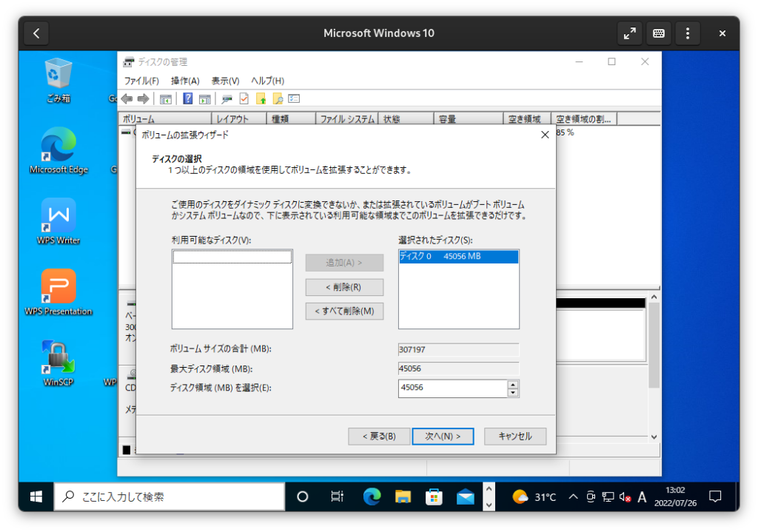
Task: Close the volume extend wizard dialog
Action: [545, 135]
